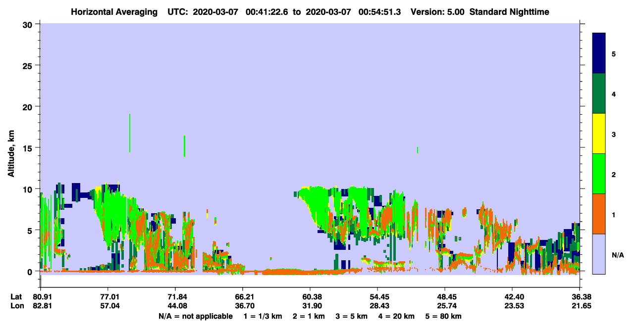This screenshot has height=330, width=644.
Task: Click the altitude tick label 10
Action: pyautogui.click(x=28, y=189)
